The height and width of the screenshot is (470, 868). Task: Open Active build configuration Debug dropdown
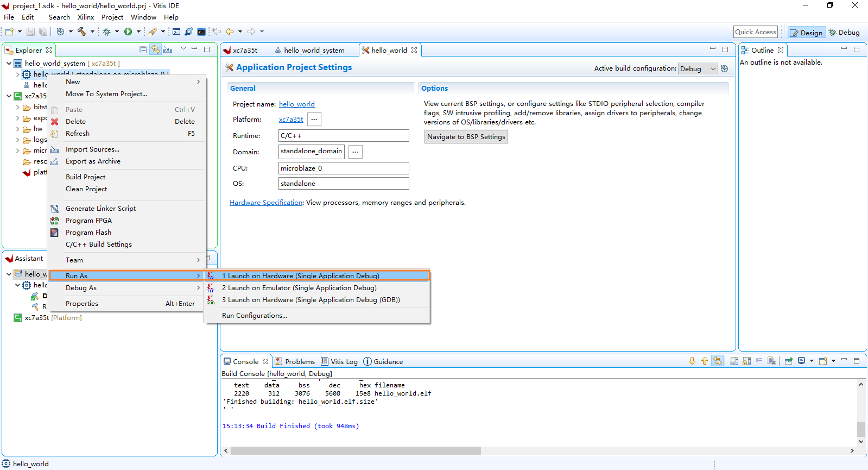click(698, 68)
